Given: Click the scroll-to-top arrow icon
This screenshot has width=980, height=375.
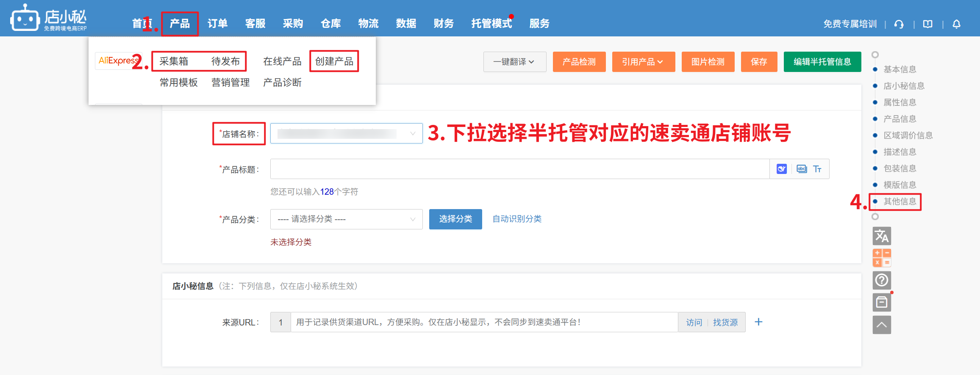Looking at the screenshot, I should 882,325.
